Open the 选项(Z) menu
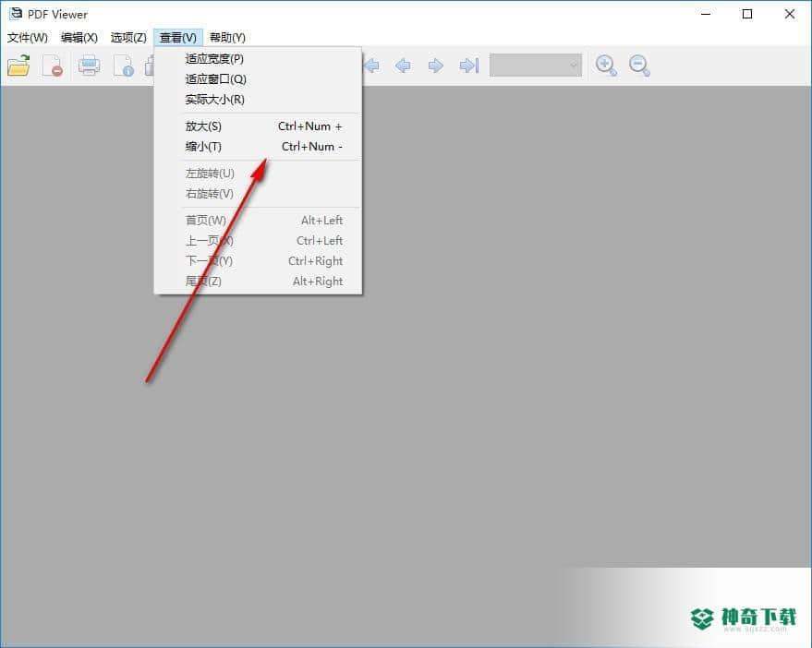This screenshot has width=812, height=648. click(x=128, y=37)
